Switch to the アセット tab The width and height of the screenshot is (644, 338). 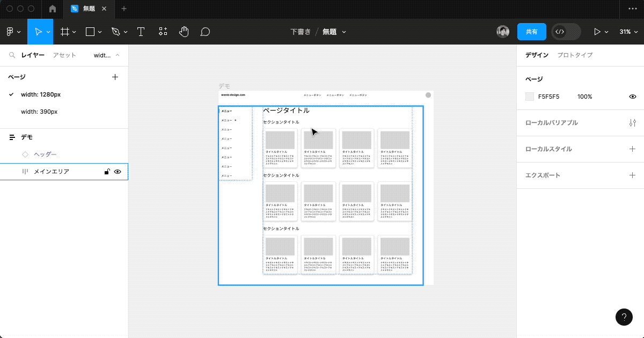coord(64,55)
